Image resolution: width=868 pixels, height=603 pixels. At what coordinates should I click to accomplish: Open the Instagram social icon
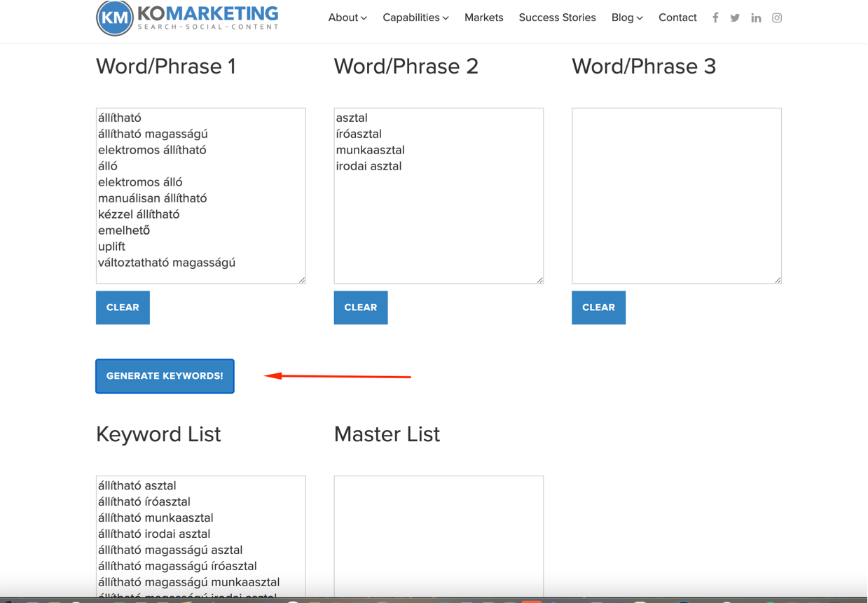[777, 18]
